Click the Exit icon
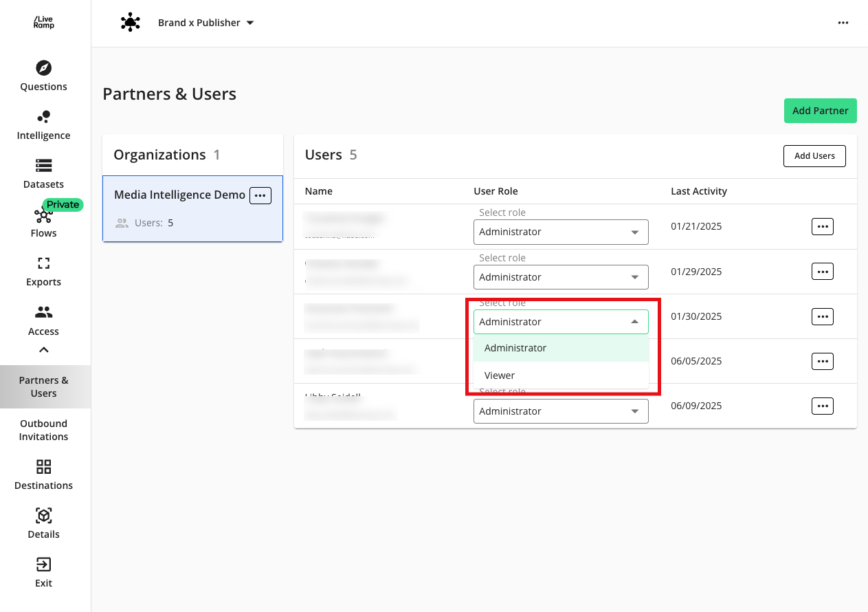868x612 pixels. (x=43, y=565)
